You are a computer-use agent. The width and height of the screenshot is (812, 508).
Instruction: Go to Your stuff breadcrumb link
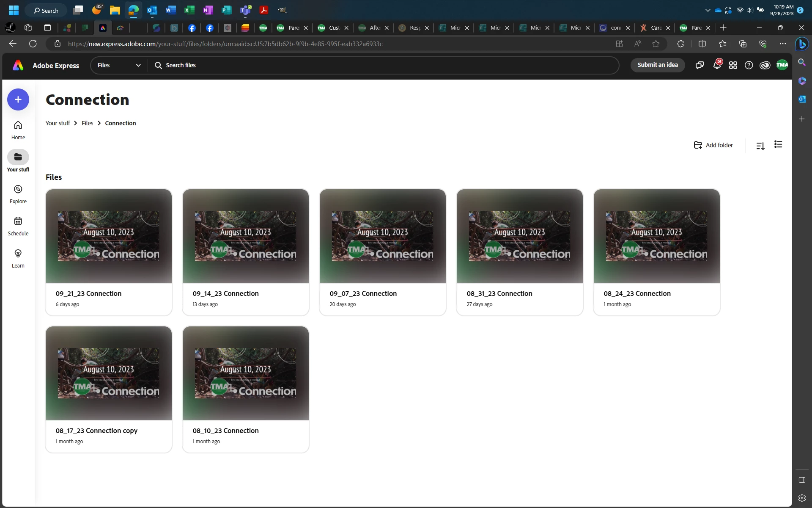click(58, 123)
